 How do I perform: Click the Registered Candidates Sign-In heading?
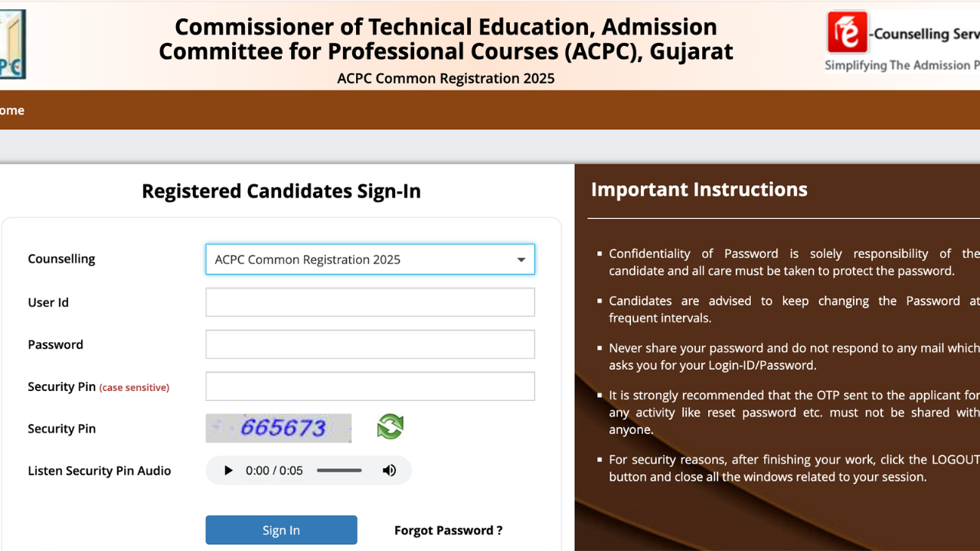click(x=281, y=191)
